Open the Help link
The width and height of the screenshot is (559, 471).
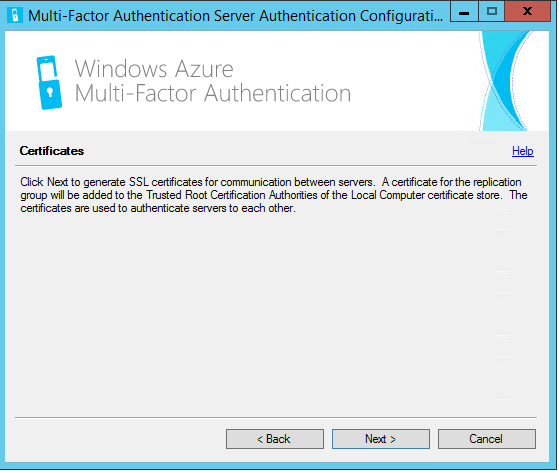[x=523, y=151]
